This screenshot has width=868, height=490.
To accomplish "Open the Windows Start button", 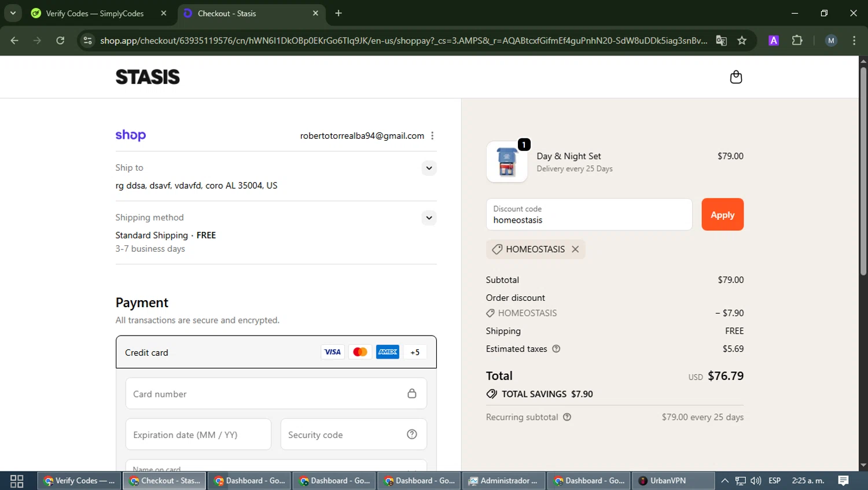I will (x=17, y=481).
